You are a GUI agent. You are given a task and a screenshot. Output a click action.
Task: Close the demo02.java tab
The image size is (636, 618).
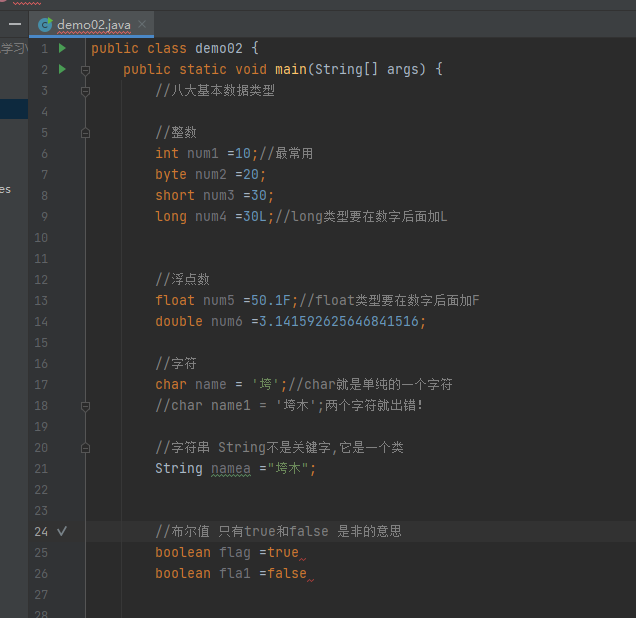(x=142, y=24)
